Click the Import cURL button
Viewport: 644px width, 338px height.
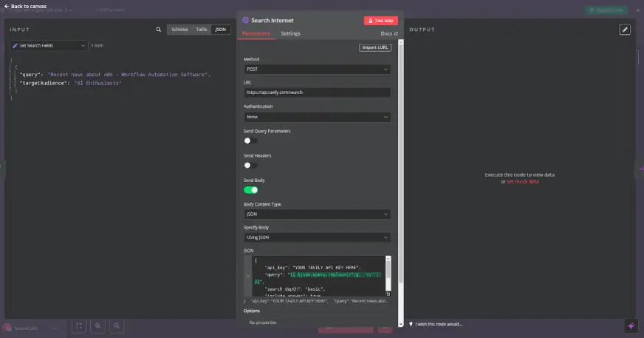[375, 47]
